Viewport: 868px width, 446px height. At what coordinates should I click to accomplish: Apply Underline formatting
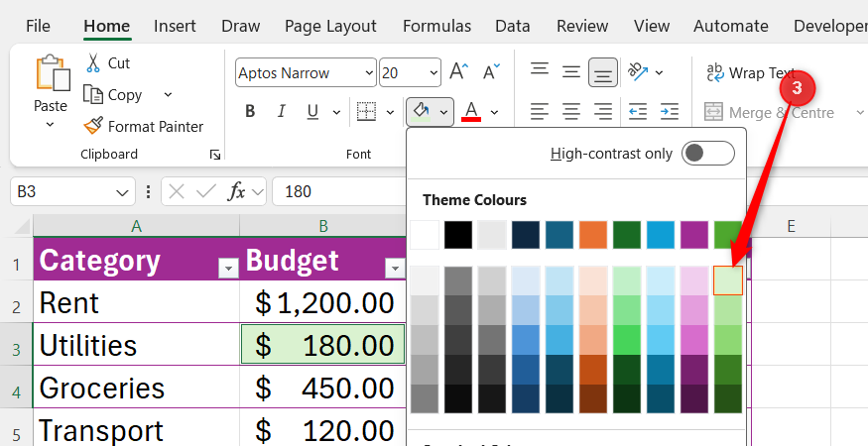[x=312, y=112]
